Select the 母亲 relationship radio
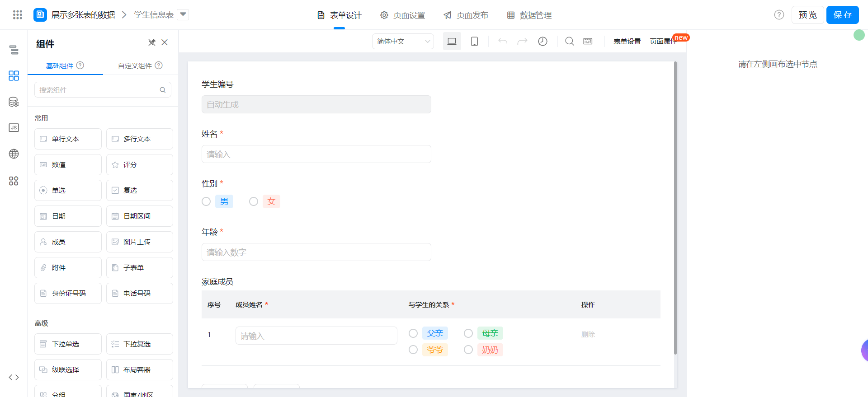The height and width of the screenshot is (397, 868). 468,333
